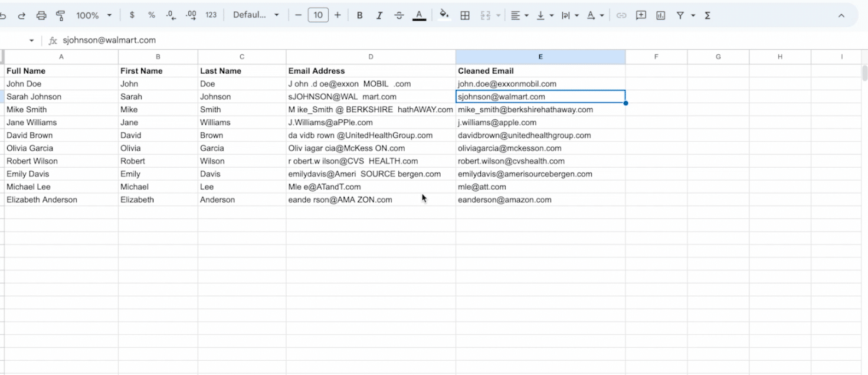
Task: Select the first name cell Robert
Action: tap(158, 161)
